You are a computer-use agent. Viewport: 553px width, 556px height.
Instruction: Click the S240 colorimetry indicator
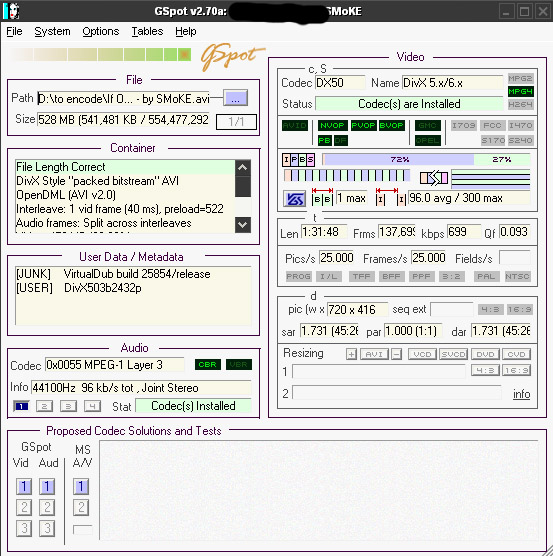click(520, 140)
